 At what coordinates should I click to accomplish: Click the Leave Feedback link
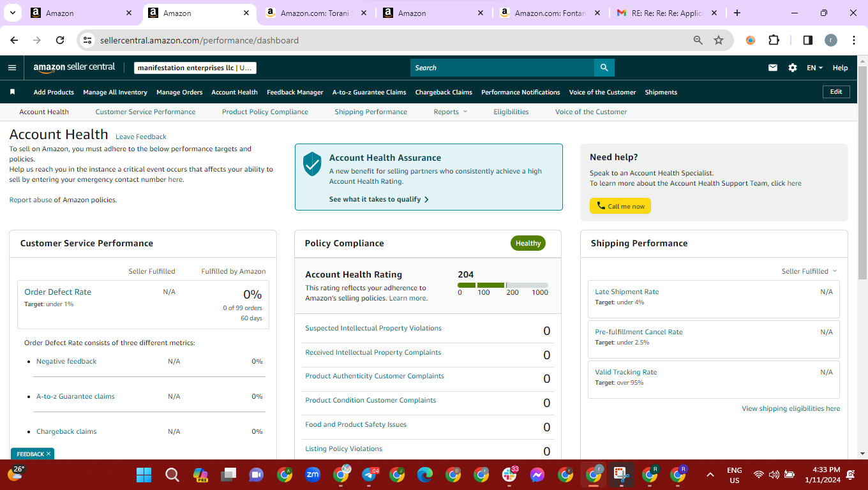(141, 137)
